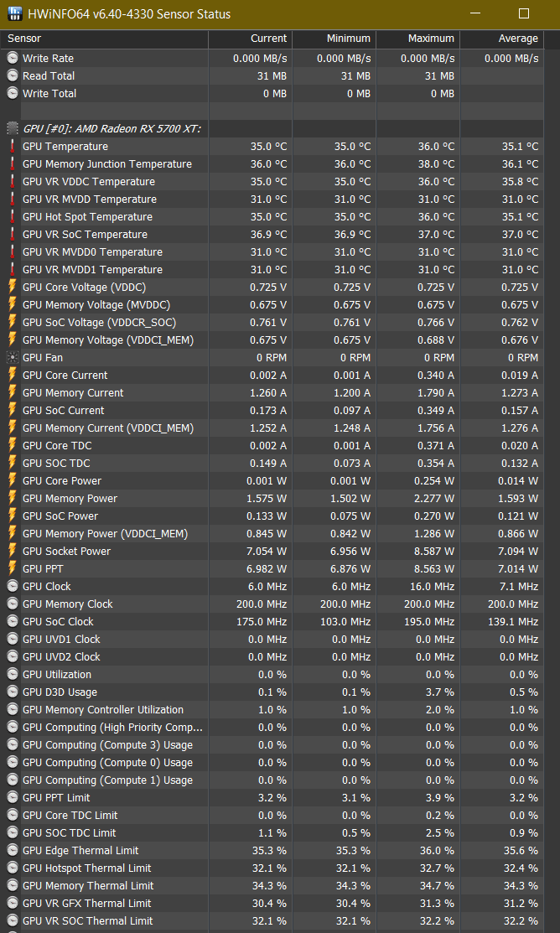The image size is (560, 933).
Task: Select the GPU VR MVDD Temperature row
Action: [x=272, y=200]
